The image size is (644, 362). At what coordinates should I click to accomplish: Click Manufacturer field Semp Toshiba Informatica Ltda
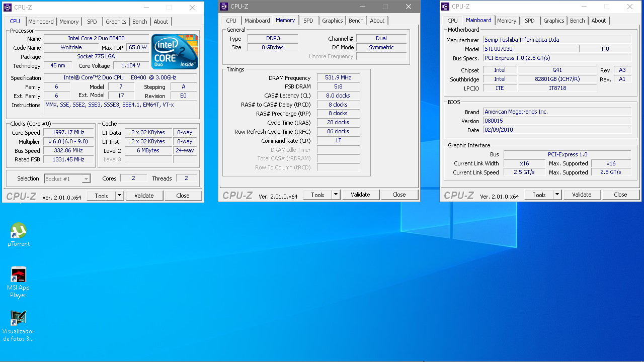557,40
